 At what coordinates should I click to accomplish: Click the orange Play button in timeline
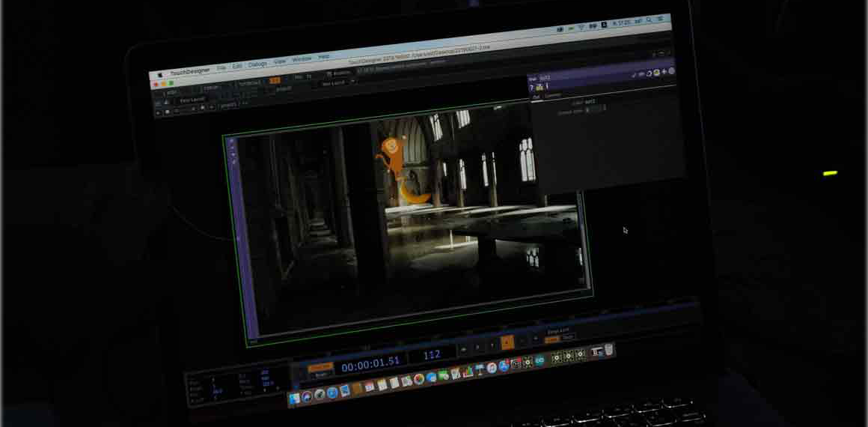507,343
